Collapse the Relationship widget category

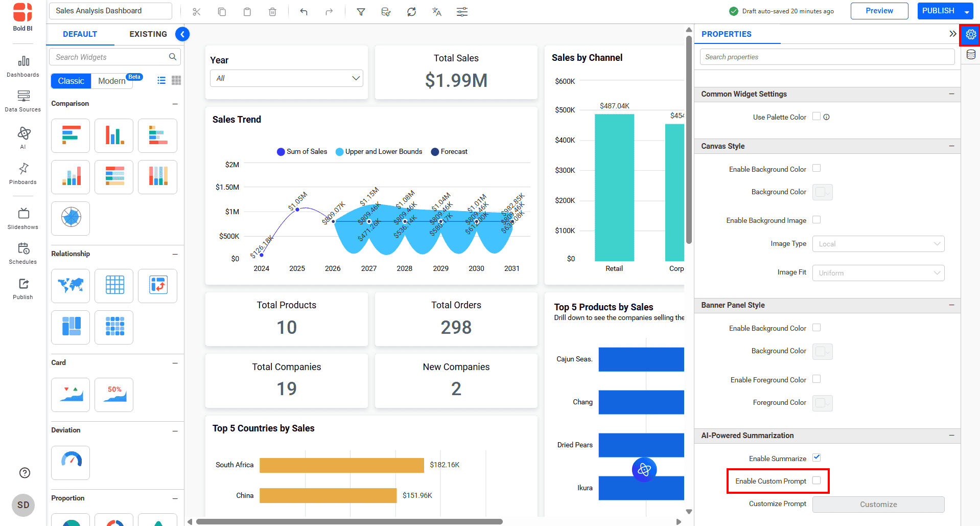click(x=175, y=254)
